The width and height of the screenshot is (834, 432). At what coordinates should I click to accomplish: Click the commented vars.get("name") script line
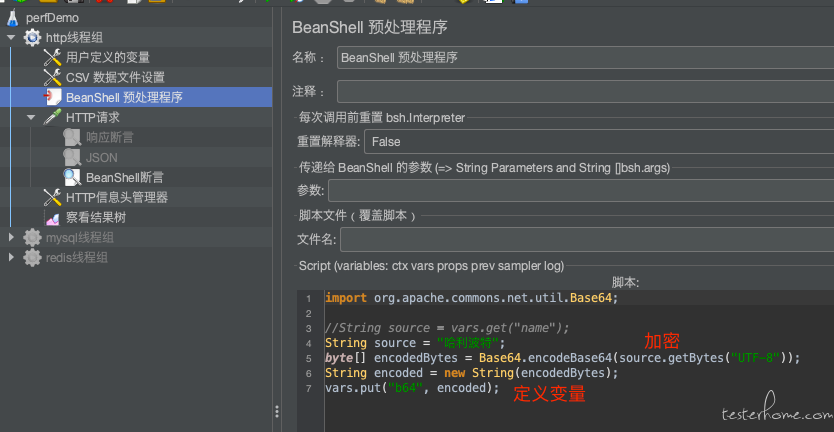pos(447,328)
